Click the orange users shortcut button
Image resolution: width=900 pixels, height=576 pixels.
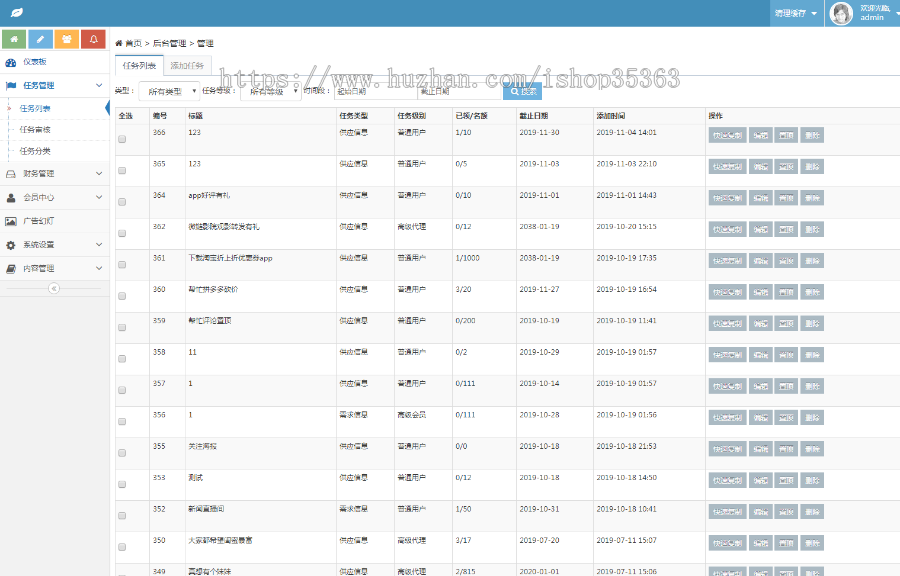click(x=67, y=40)
